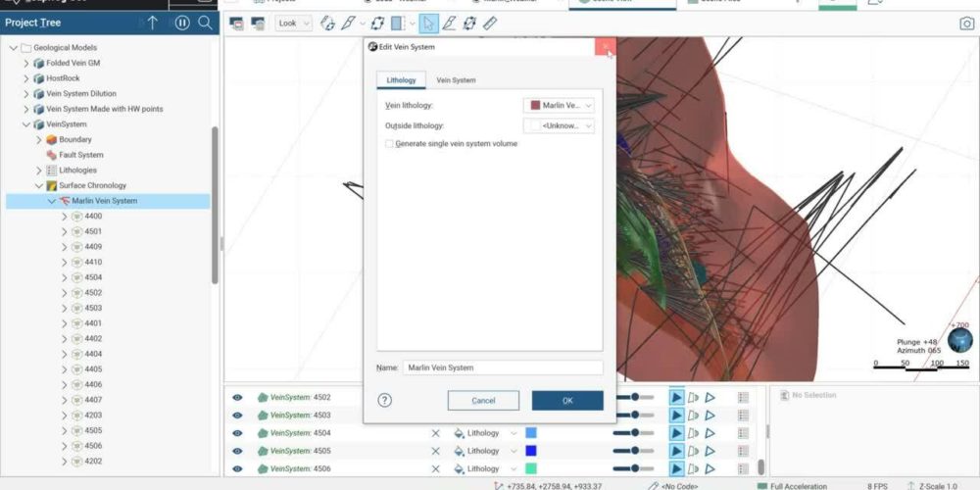The height and width of the screenshot is (490, 980).
Task: Expand the Folded Vein GM tree node
Action: (26, 63)
